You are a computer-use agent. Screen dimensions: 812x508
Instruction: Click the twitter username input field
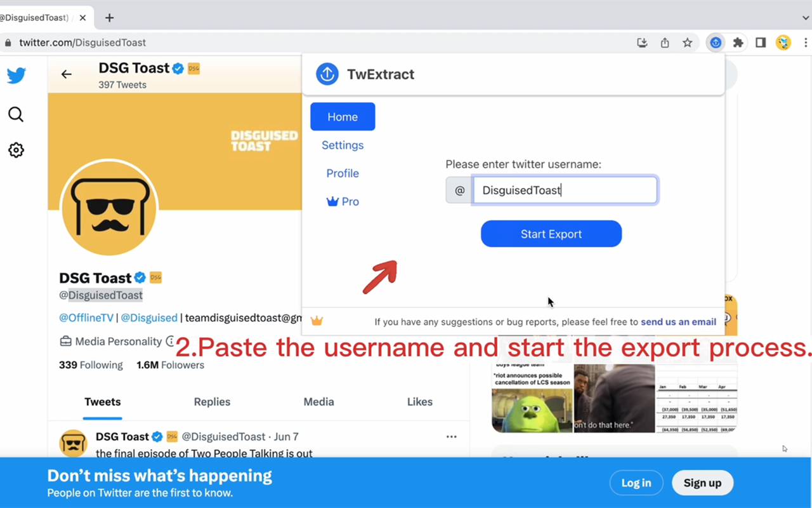tap(565, 190)
